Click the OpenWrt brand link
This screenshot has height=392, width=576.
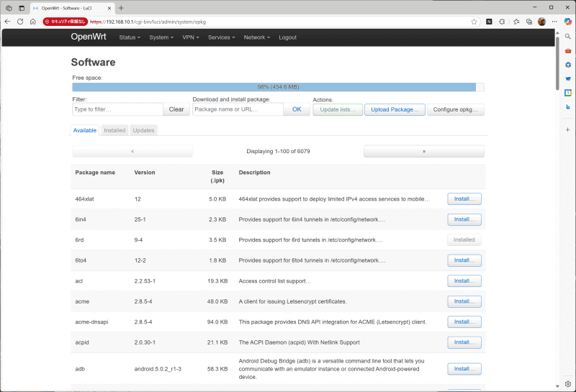click(x=89, y=37)
